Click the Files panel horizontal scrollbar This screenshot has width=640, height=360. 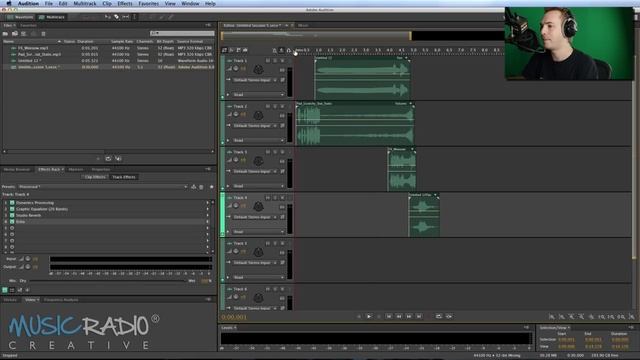(109, 151)
